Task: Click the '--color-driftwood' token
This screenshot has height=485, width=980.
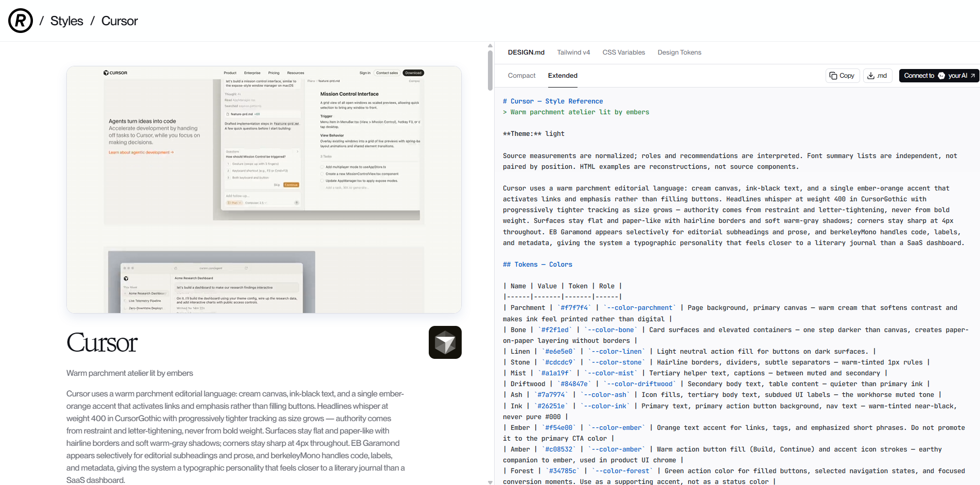Action: [x=640, y=384]
